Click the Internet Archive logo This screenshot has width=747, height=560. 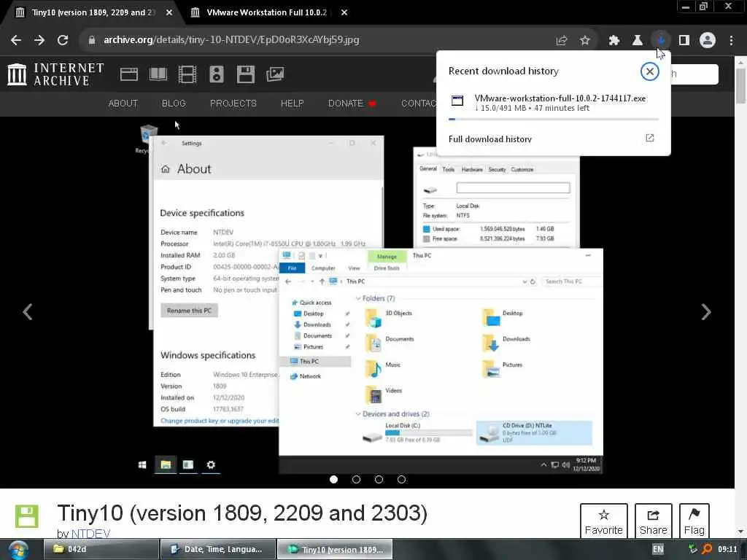click(55, 75)
